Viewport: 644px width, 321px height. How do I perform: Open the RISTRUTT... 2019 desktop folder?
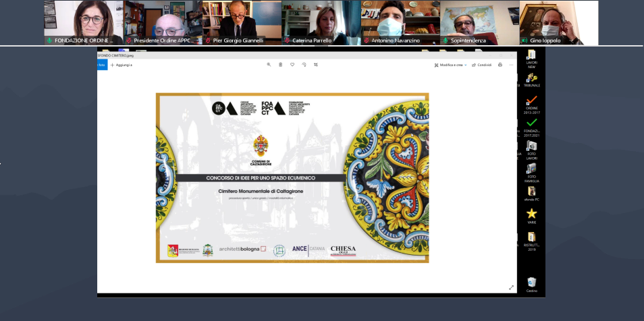531,241
